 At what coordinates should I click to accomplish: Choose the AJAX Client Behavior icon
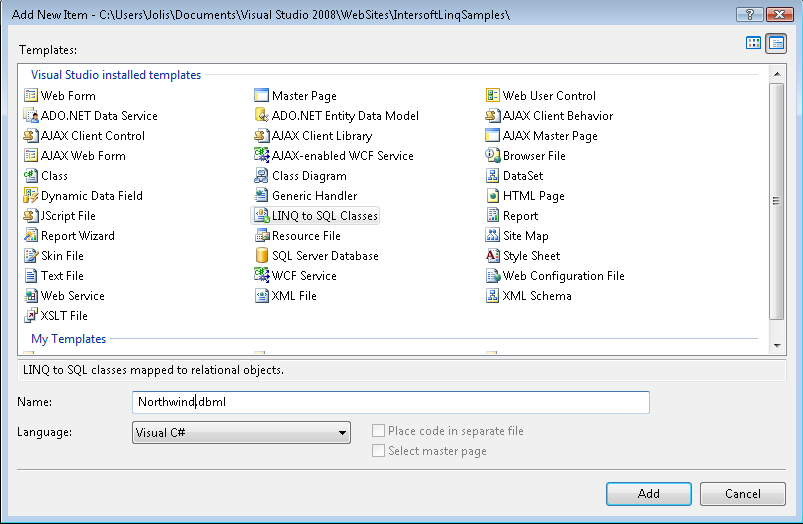coord(493,115)
